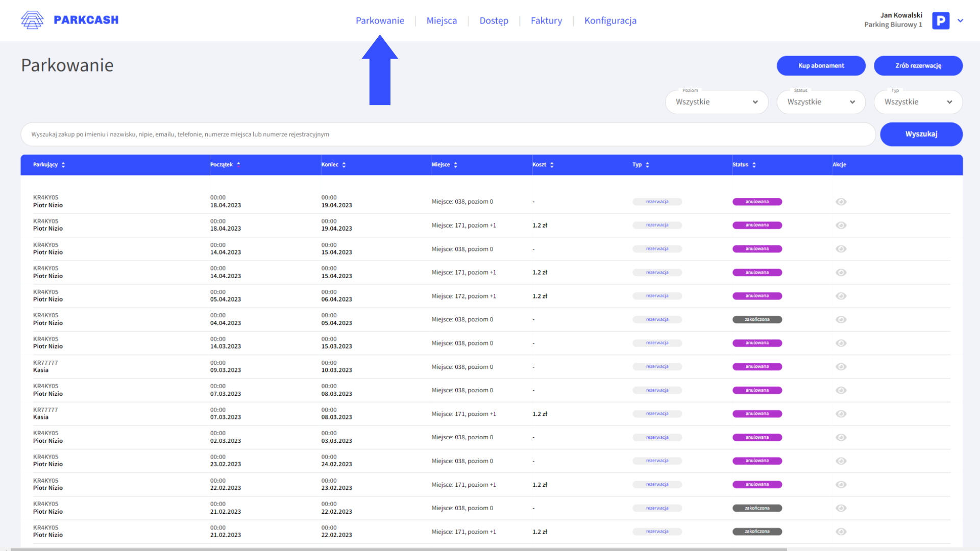Sort by Parkujący column arrows
This screenshot has height=551, width=980.
(63, 165)
